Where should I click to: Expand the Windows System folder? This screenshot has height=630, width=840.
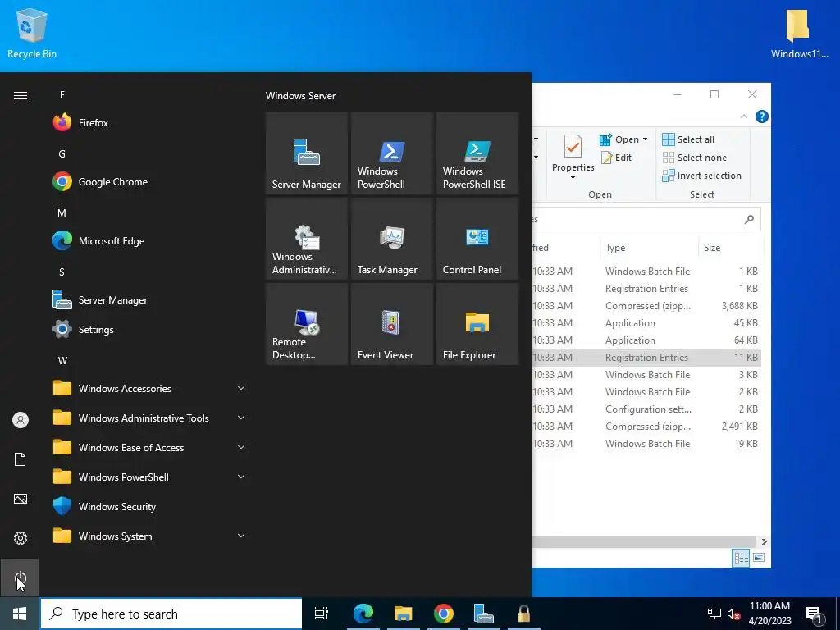coord(148,536)
